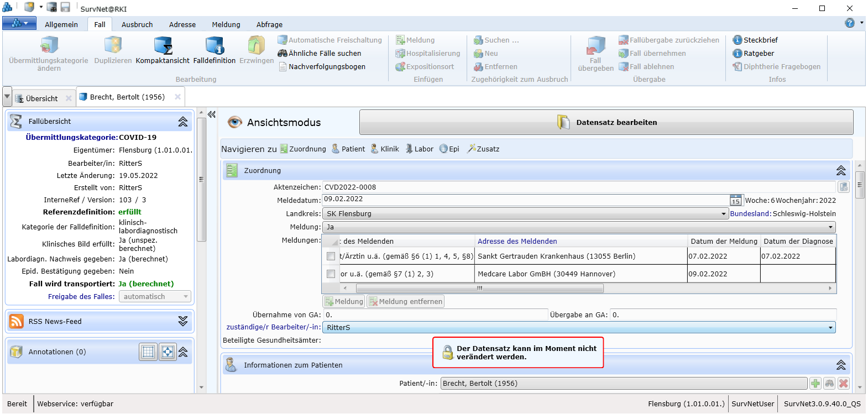Expand the RSS News-Feed panel
The height and width of the screenshot is (414, 868).
click(183, 322)
